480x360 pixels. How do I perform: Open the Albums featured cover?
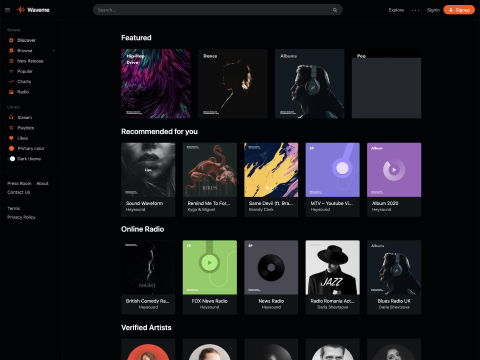click(x=310, y=84)
